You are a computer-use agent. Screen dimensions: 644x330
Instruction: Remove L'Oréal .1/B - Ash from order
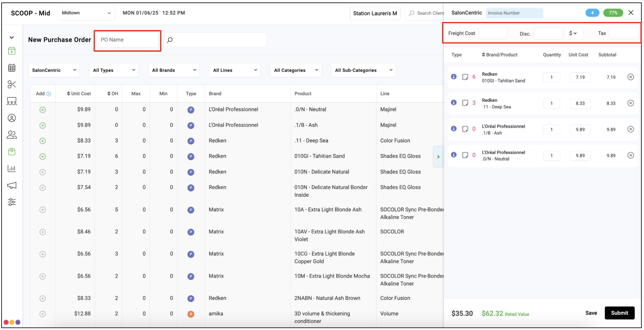point(631,129)
